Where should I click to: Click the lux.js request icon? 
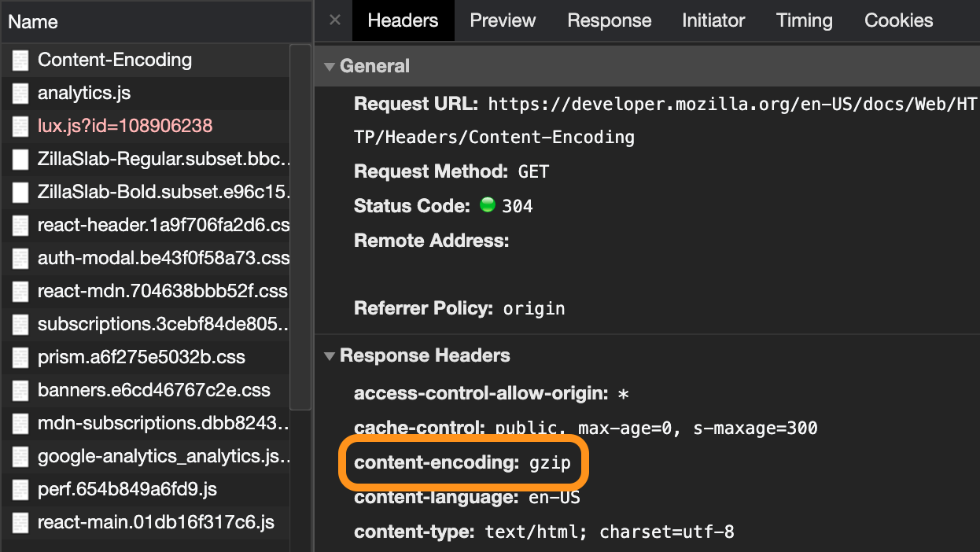click(20, 126)
